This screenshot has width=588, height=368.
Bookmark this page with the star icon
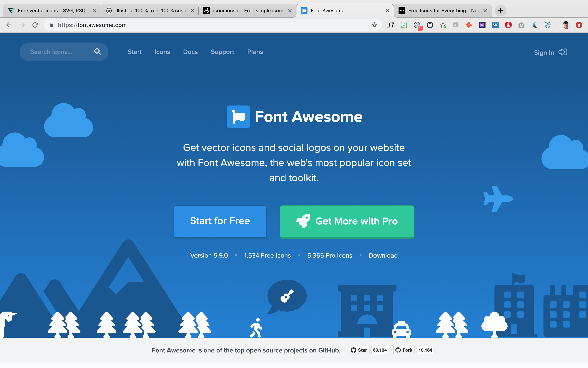coord(374,25)
